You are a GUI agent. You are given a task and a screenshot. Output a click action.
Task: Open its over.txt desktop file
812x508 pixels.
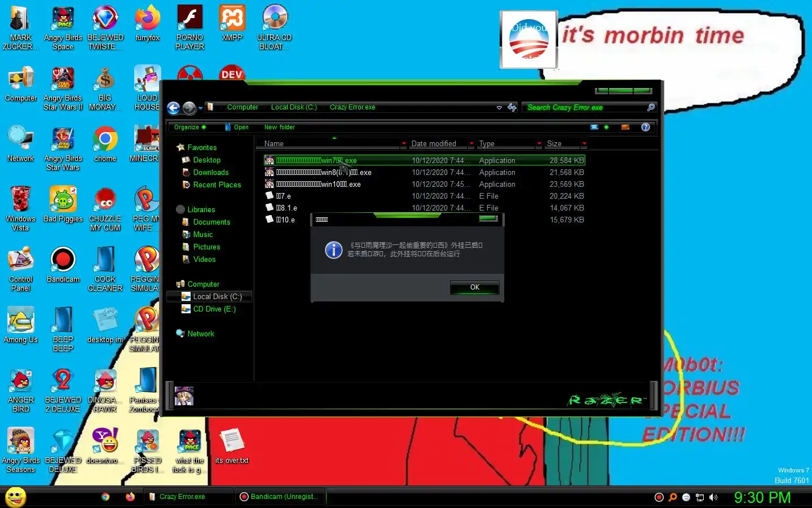pos(231,446)
